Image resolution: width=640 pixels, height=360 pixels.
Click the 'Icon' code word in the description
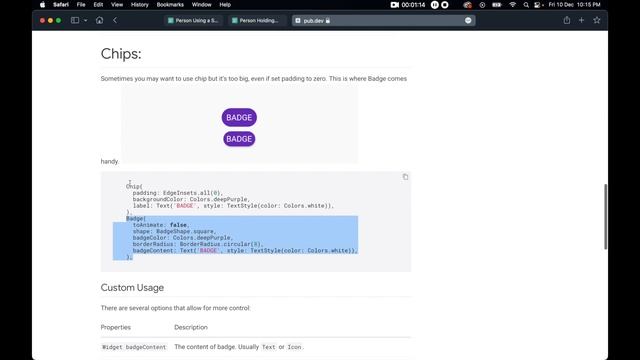[294, 347]
